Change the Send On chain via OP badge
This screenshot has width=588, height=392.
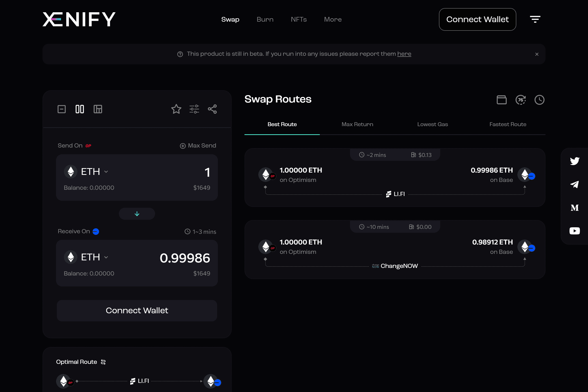tap(88, 146)
